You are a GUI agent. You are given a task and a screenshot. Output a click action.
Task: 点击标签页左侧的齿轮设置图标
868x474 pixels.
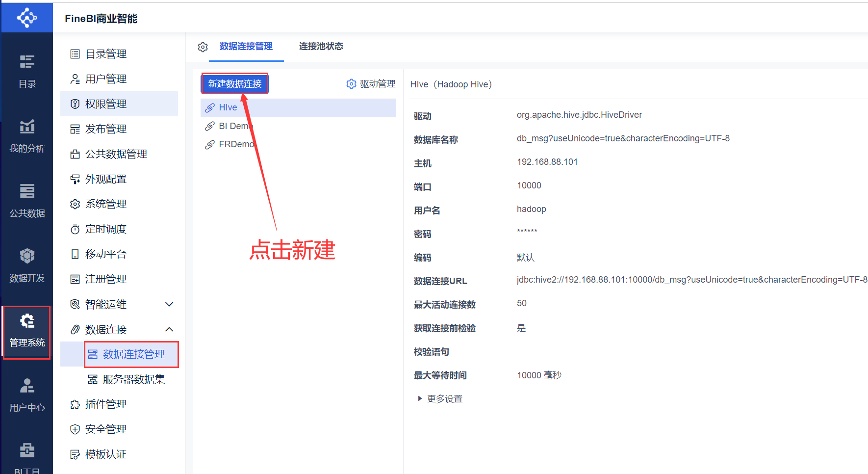pyautogui.click(x=203, y=47)
